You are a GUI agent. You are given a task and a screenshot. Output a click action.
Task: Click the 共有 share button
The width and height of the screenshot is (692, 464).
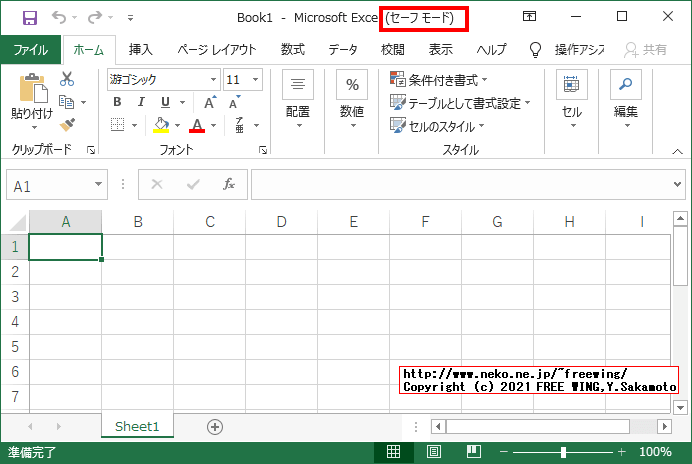click(x=646, y=49)
